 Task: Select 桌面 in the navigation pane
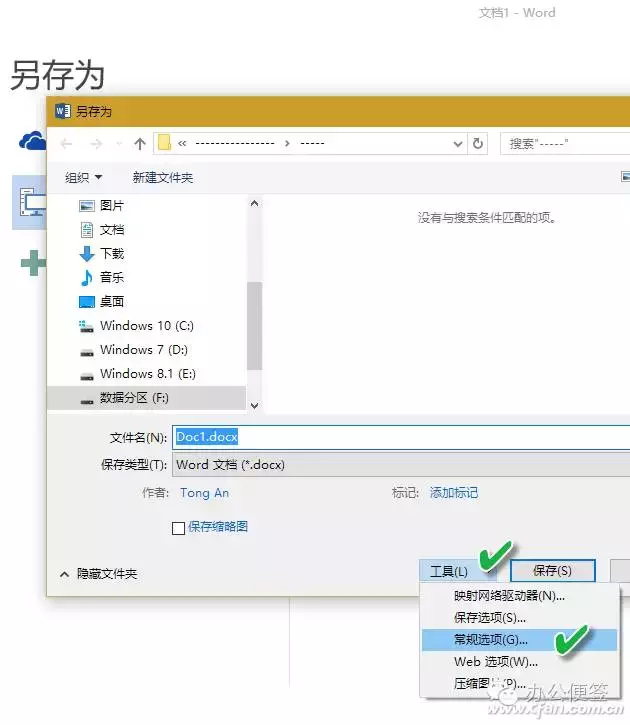click(x=101, y=301)
